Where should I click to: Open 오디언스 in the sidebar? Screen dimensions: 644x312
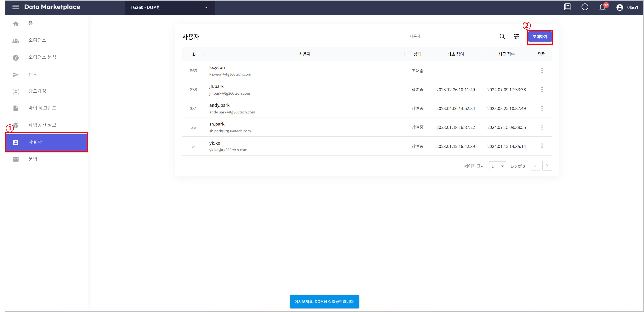click(x=37, y=40)
